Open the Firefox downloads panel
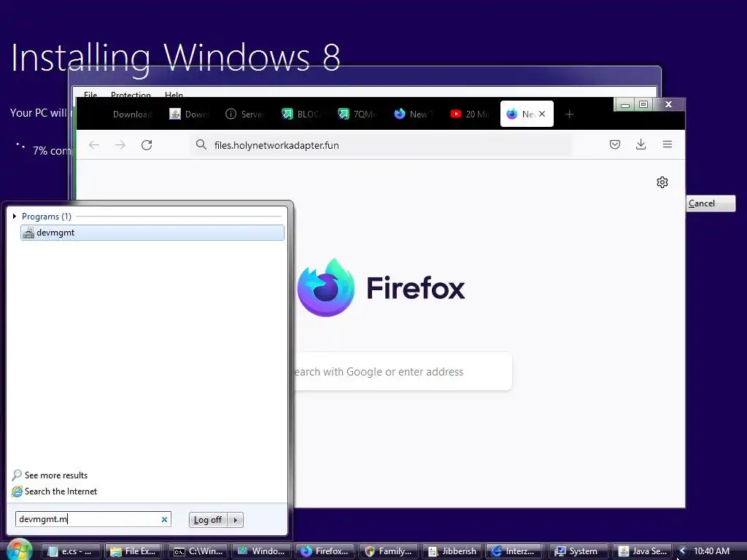Viewport: 747px width, 560px height. (x=640, y=144)
